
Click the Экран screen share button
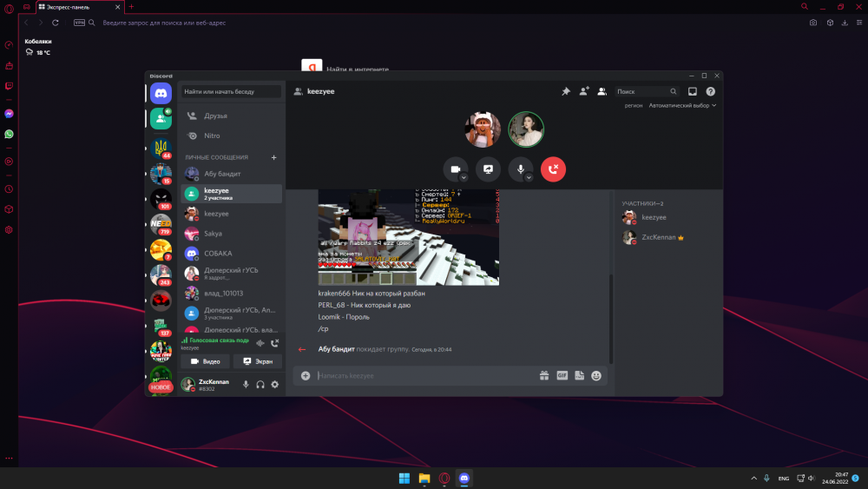pyautogui.click(x=258, y=361)
